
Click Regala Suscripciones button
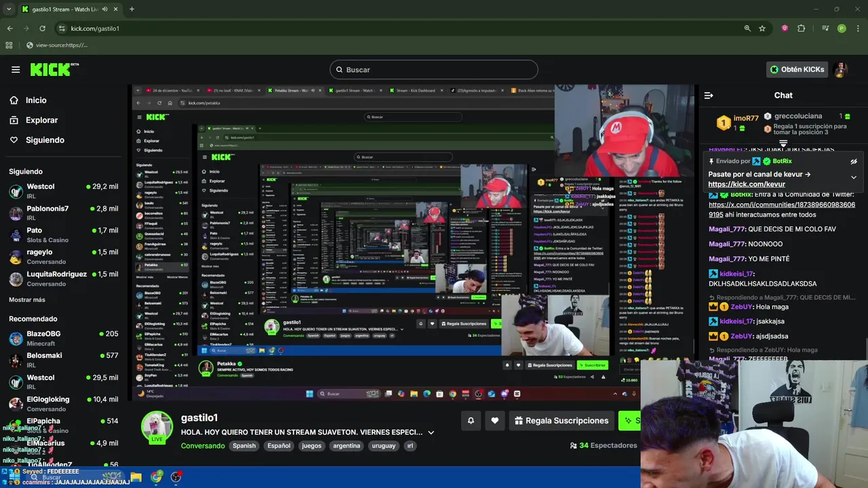pyautogui.click(x=561, y=421)
